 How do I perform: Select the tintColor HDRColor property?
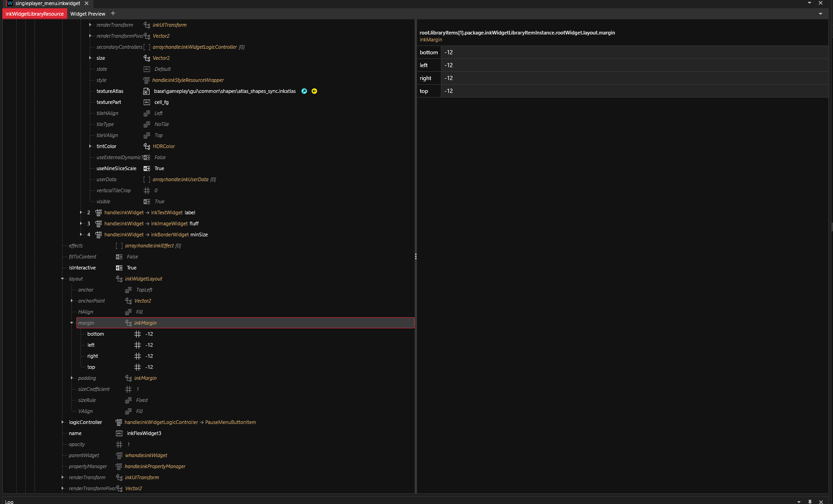point(163,146)
